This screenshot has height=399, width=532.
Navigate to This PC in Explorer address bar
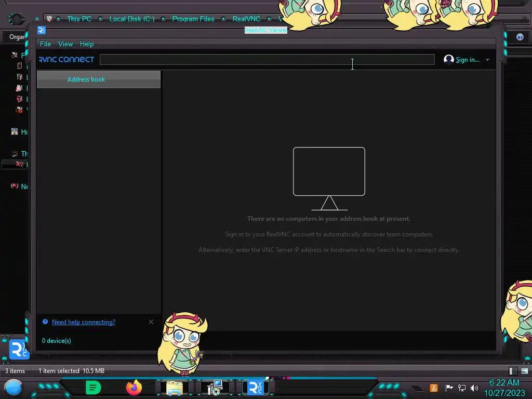click(x=79, y=19)
